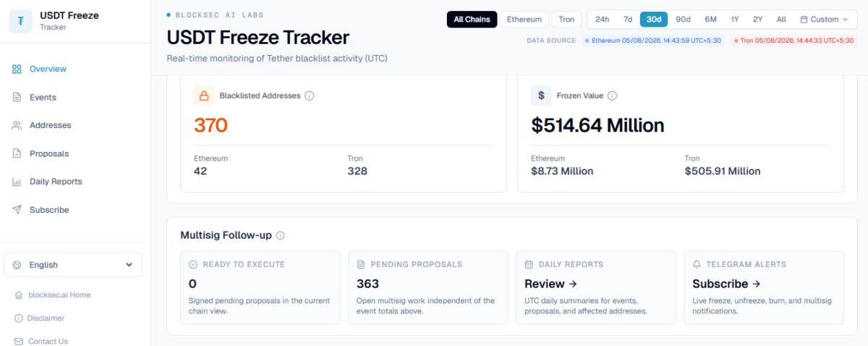Click the Pending Proposals document icon

[x=361, y=265]
